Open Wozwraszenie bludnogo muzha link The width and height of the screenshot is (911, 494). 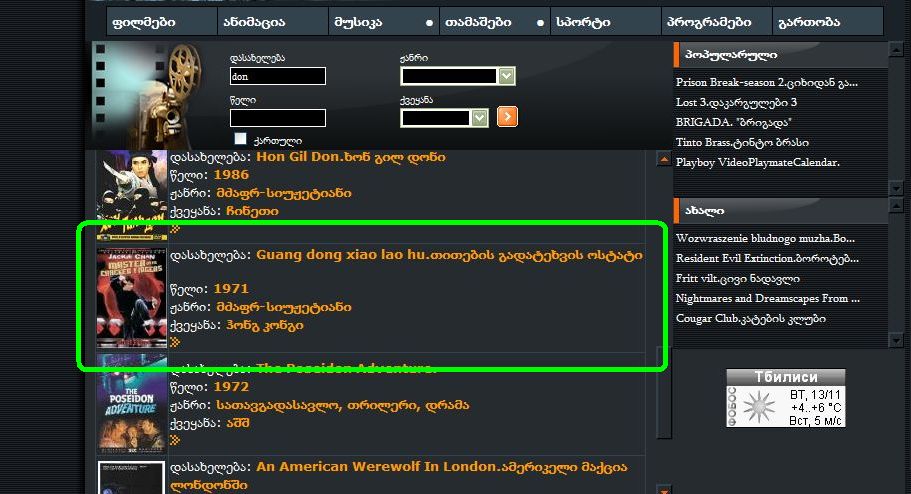tap(765, 238)
